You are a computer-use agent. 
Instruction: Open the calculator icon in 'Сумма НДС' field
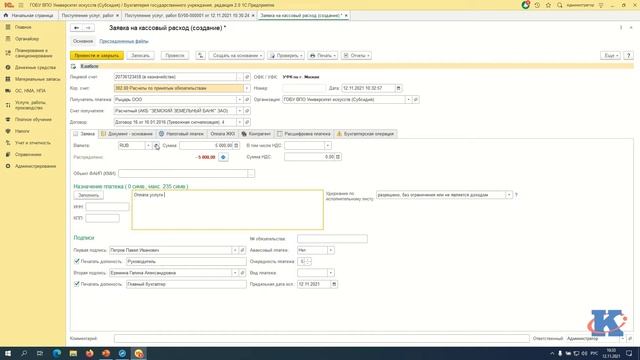click(338, 157)
